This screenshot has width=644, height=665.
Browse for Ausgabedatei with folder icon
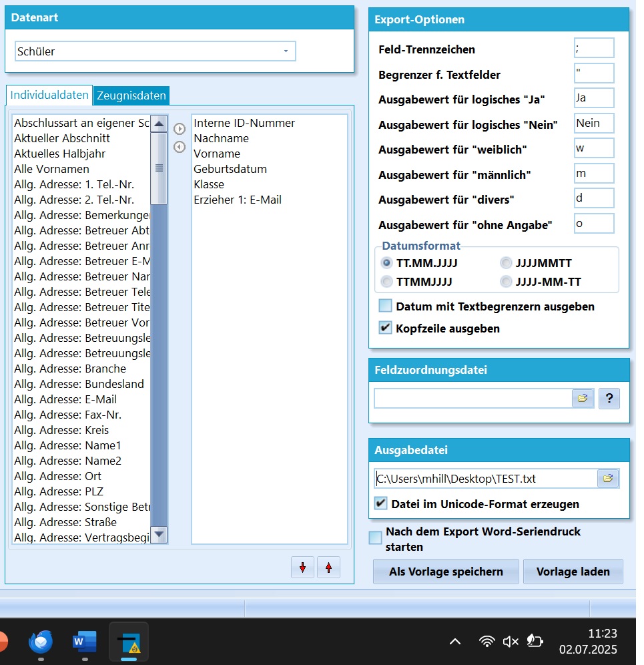(x=608, y=479)
